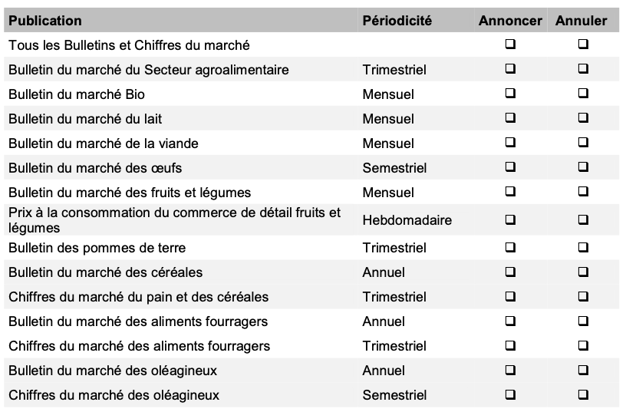Check Annuler for Chiffres des oléagineux
This screenshot has height=412, width=626.
pos(582,395)
